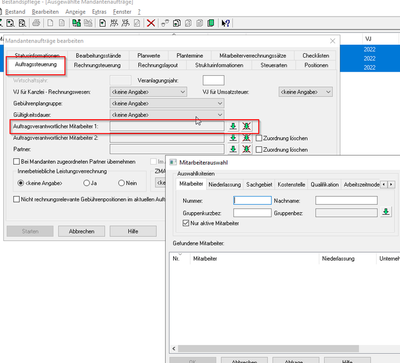Viewport: 400px width, 363px height.
Task: Click the red X delete icon in toolbar
Action: tap(151, 23)
